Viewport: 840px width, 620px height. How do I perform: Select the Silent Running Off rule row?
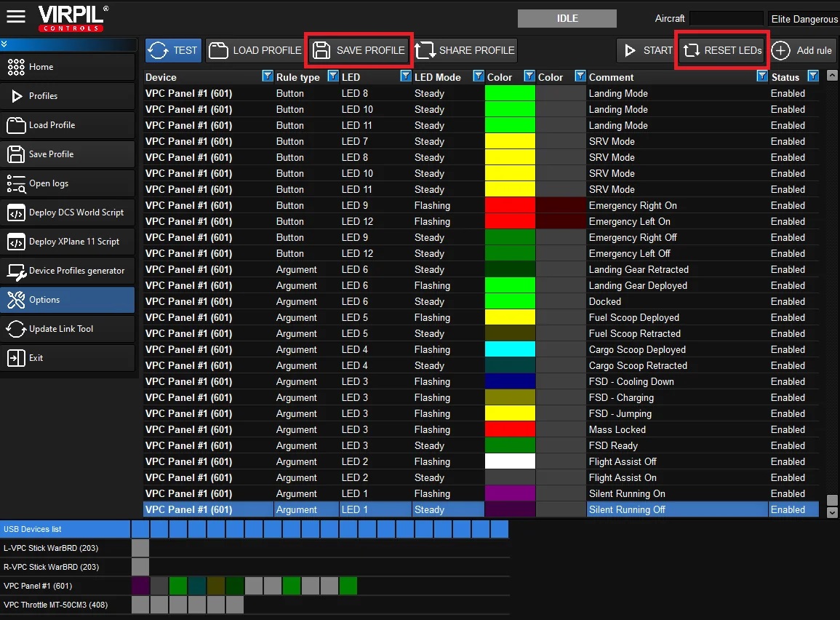tap(481, 509)
